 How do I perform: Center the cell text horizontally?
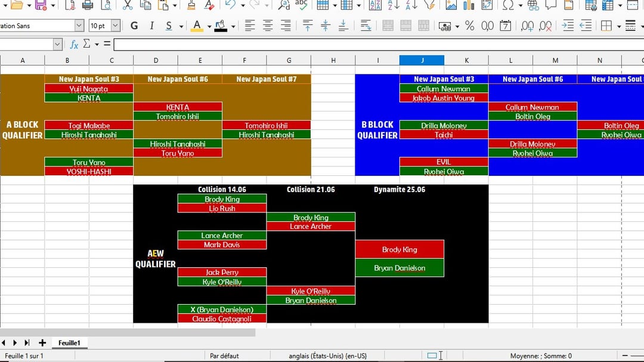click(x=267, y=26)
